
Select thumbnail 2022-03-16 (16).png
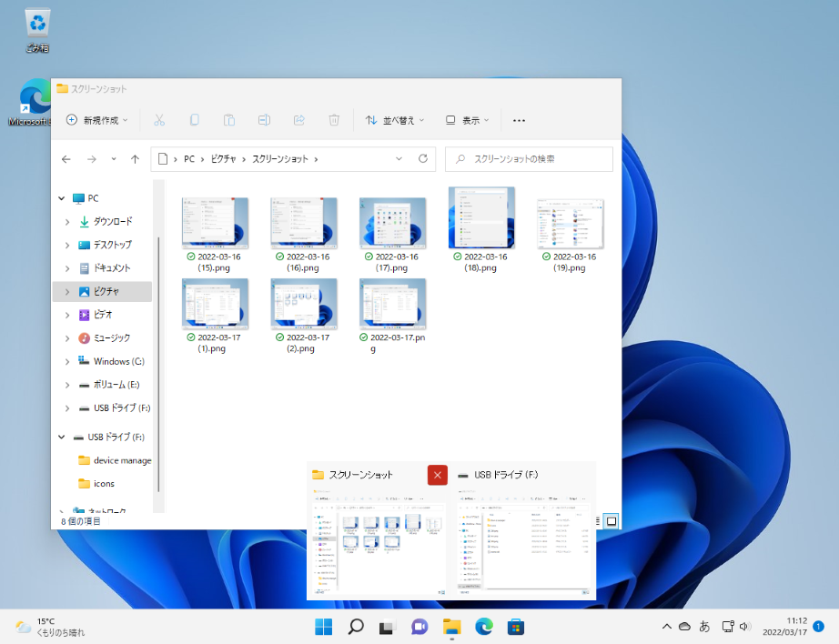(x=303, y=223)
